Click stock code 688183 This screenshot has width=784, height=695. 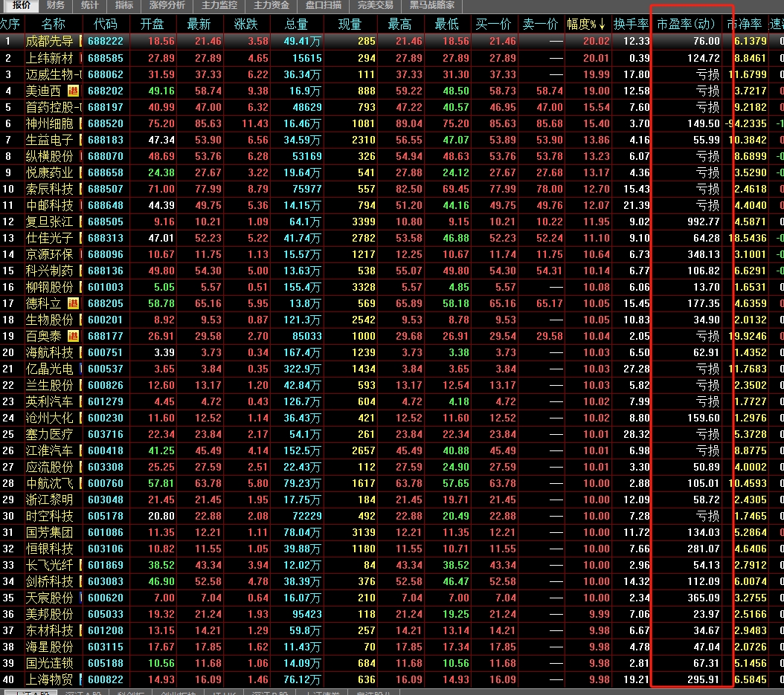(x=106, y=140)
